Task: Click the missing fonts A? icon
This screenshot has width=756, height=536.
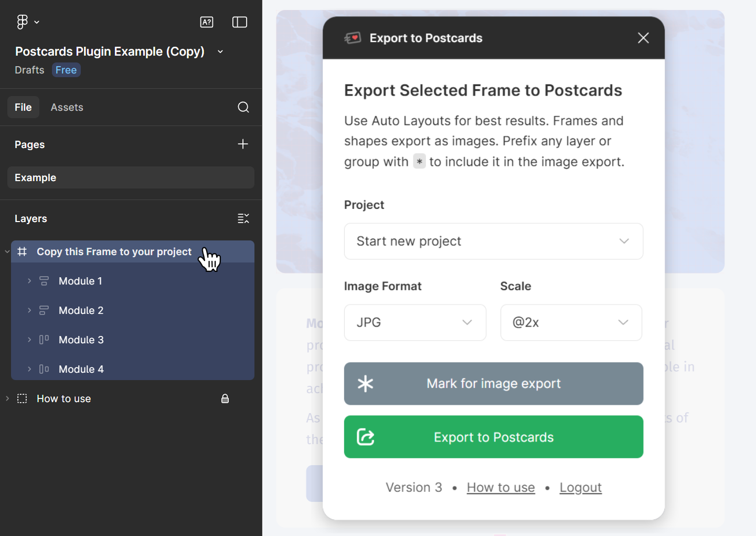Action: 207,22
